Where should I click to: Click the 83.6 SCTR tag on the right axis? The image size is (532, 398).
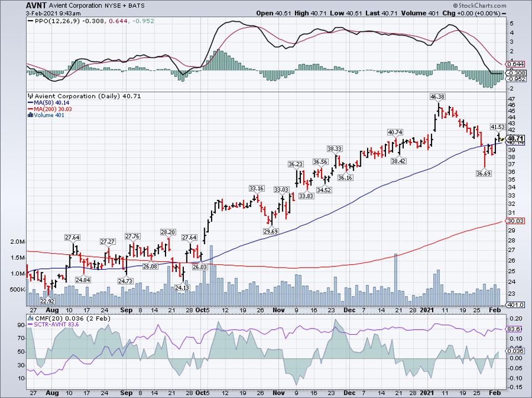point(514,329)
